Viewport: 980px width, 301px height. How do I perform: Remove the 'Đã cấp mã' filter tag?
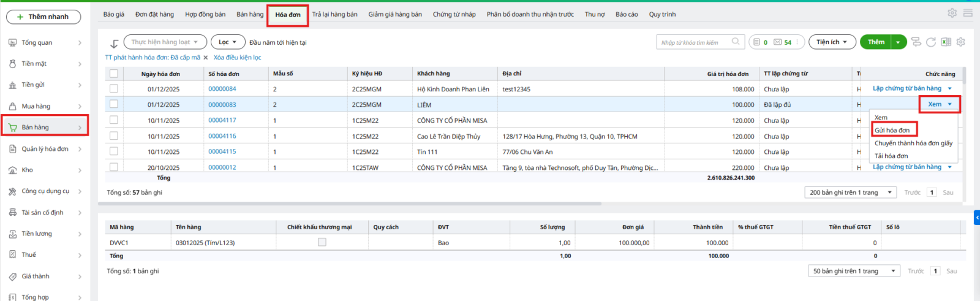click(206, 58)
